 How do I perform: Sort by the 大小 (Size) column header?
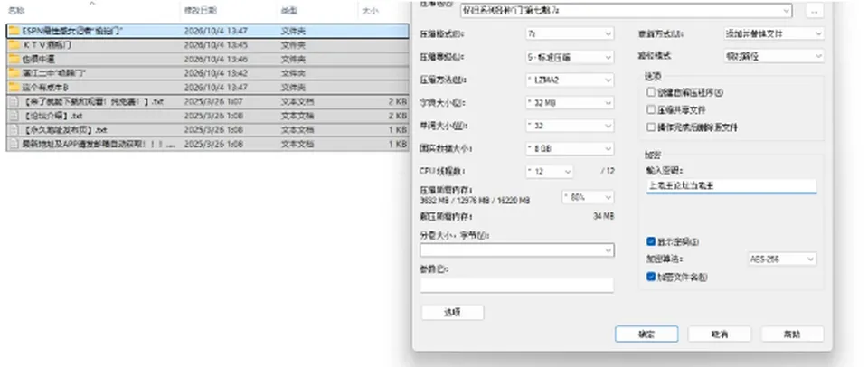370,11
